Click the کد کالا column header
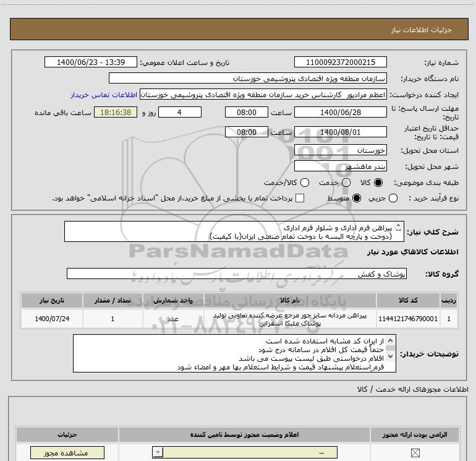This screenshot has width=476, height=461. pyautogui.click(x=408, y=300)
